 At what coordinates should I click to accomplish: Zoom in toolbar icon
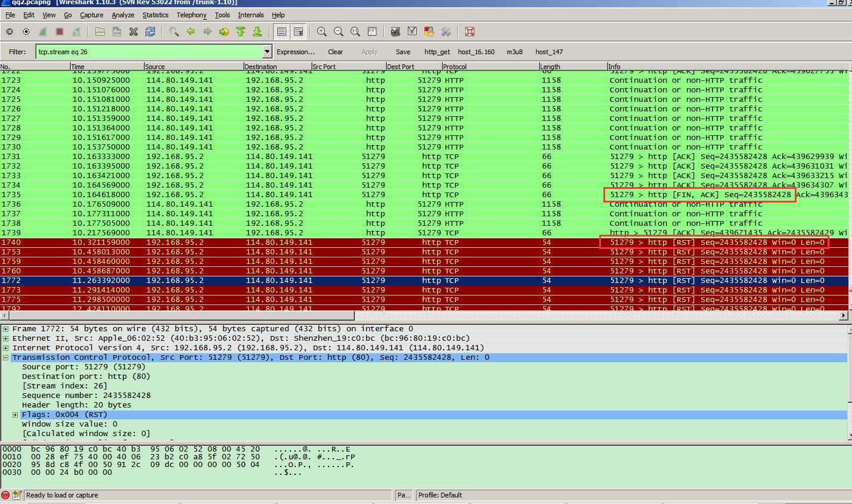(322, 32)
